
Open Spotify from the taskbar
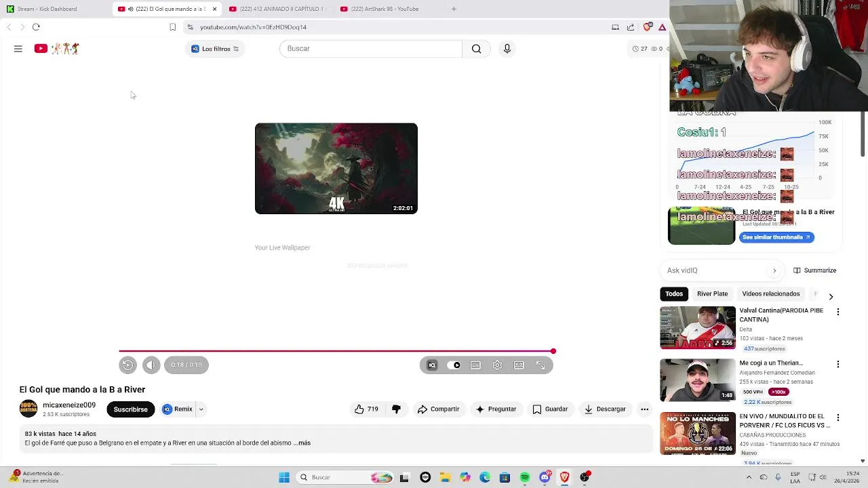tap(525, 477)
